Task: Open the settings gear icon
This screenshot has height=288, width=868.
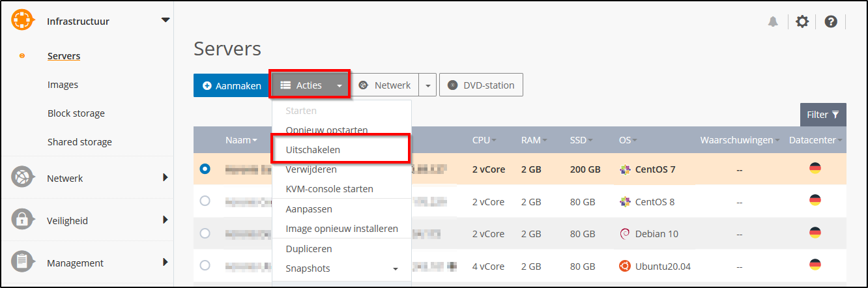Action: [802, 22]
